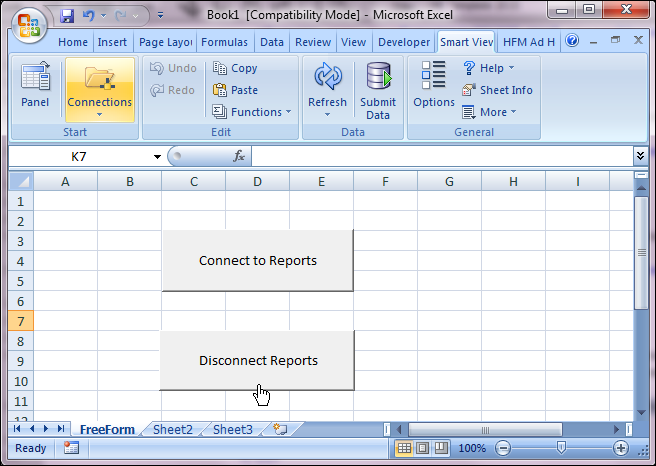The height and width of the screenshot is (466, 656).
Task: Show the previous sheet tab
Action: [x=32, y=429]
